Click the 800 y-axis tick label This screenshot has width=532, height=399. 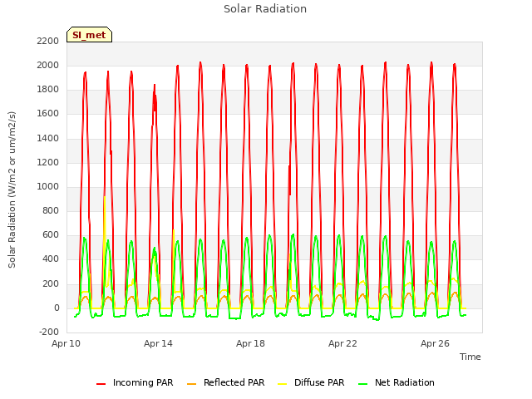51,210
